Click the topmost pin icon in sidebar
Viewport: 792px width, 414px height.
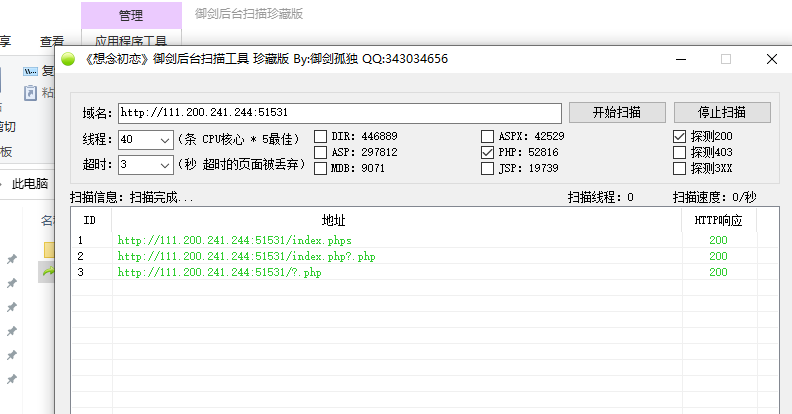(12, 259)
